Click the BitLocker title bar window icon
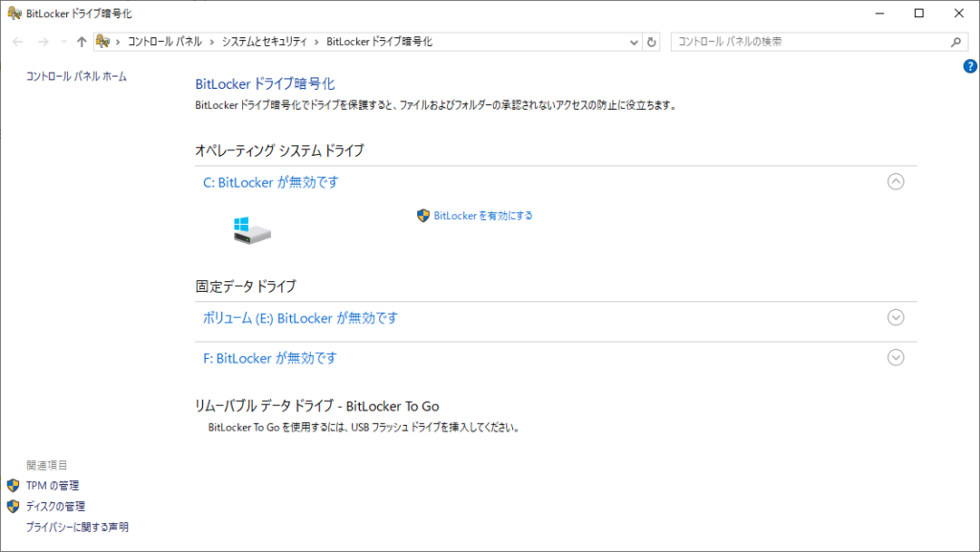This screenshot has height=552, width=980. point(14,13)
